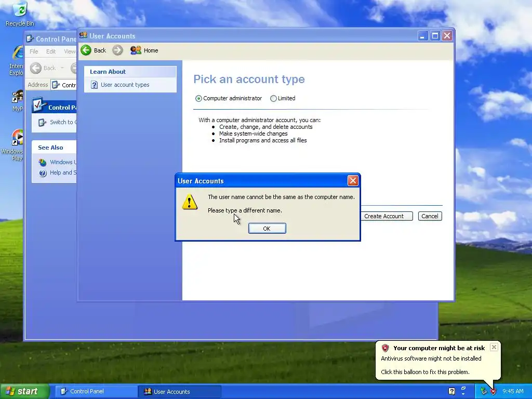Screen dimensions: 532x399
Task: Click the Pick an account type heading
Action: [249, 79]
